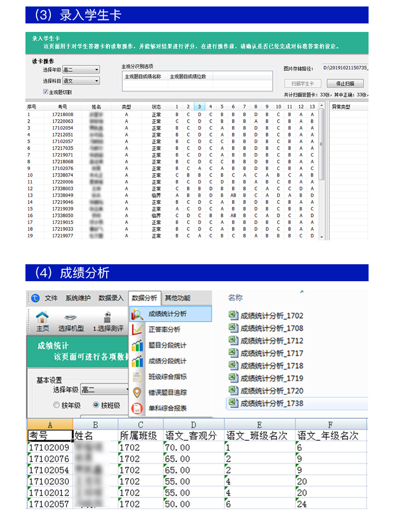Open the 系统维护 menu

[x=78, y=298]
